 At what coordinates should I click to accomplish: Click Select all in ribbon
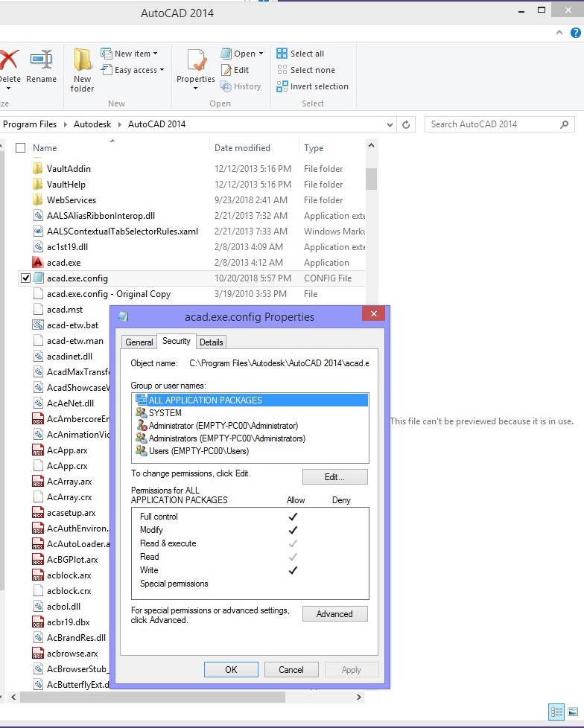[x=300, y=54]
